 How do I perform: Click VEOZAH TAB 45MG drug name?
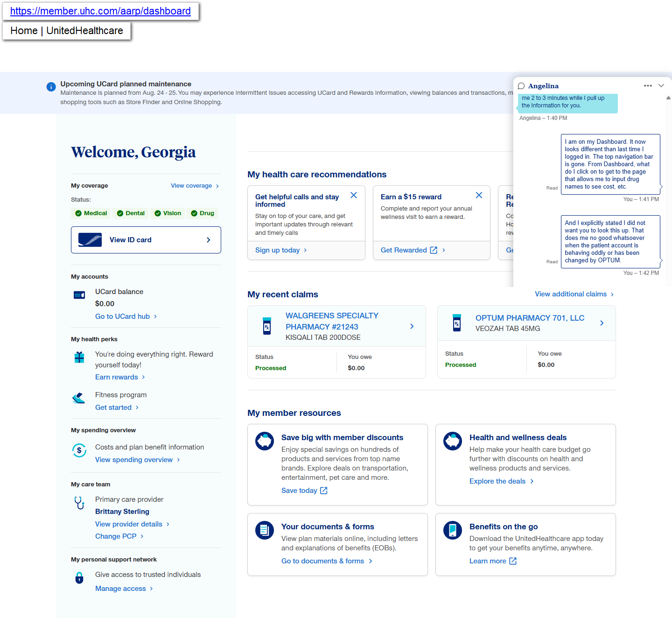[508, 329]
